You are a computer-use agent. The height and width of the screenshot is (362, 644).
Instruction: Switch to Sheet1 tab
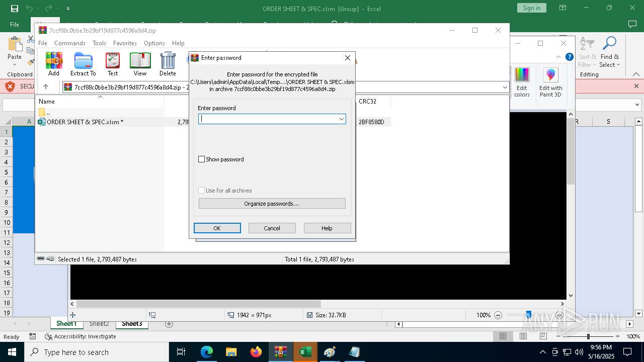pyautogui.click(x=66, y=324)
